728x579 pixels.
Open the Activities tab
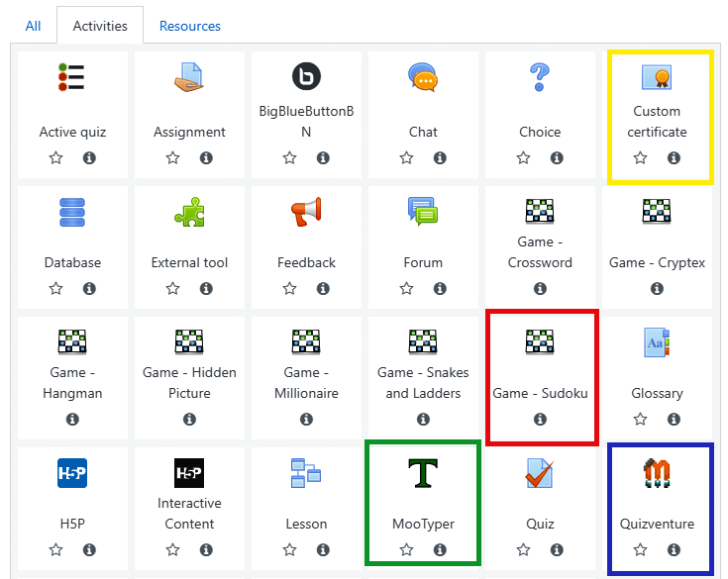click(100, 26)
